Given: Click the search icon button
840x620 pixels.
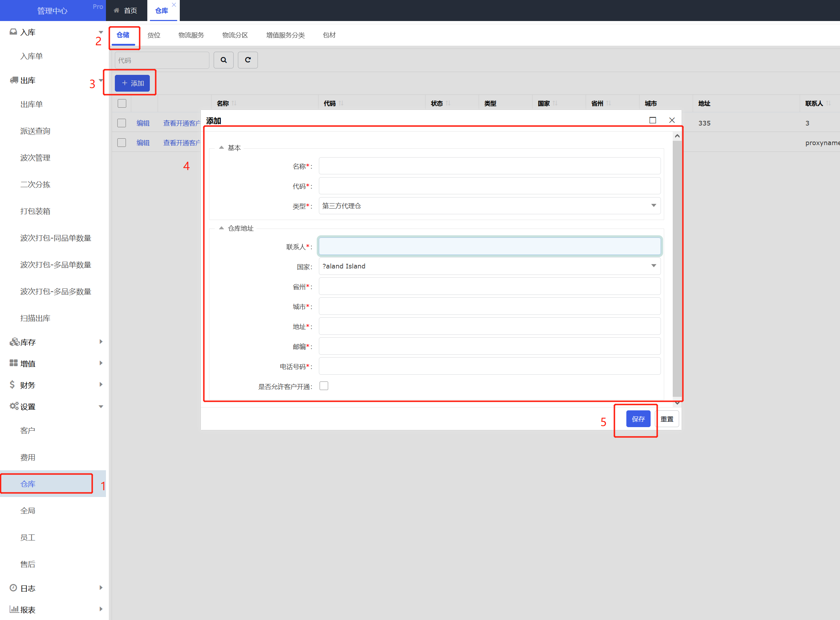Looking at the screenshot, I should [224, 59].
